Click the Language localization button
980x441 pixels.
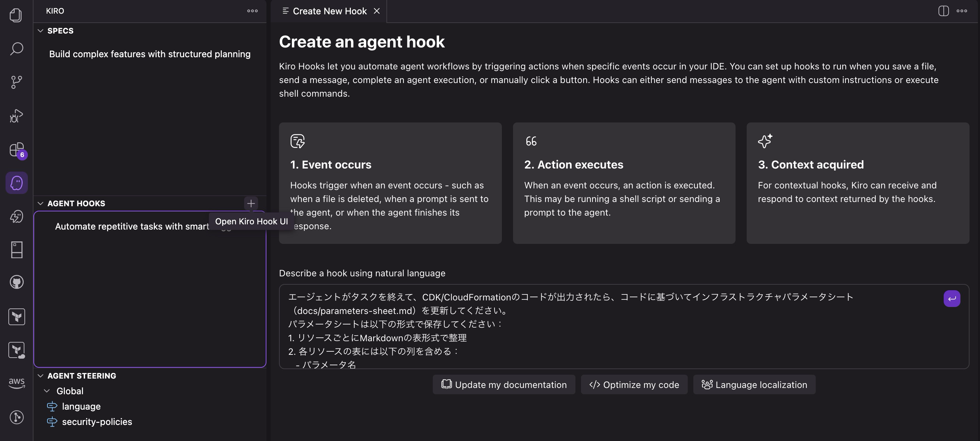tap(754, 385)
